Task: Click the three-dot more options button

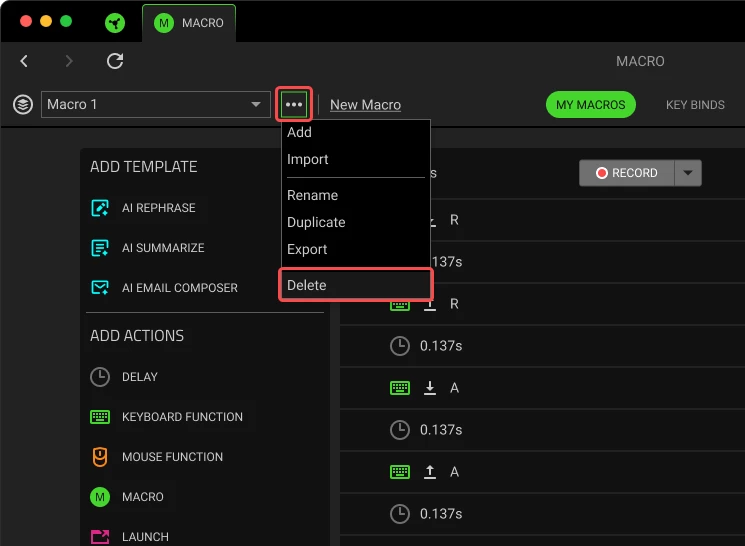Action: coord(294,105)
